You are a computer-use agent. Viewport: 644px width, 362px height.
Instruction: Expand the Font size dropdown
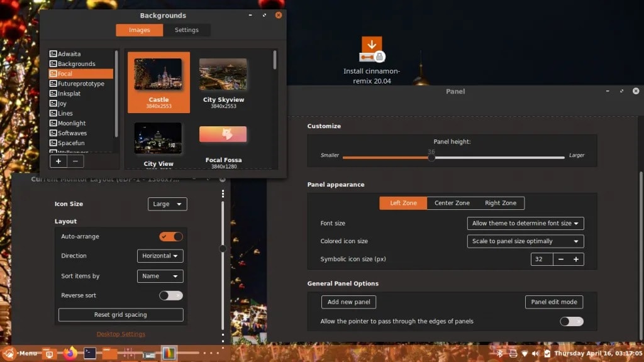pos(525,223)
